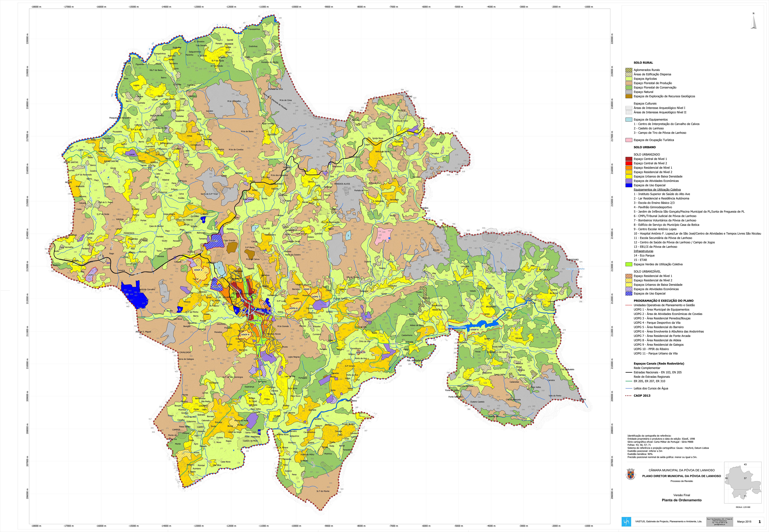Select the Espaço Natural gray swatch
Screen dimensions: 769x532
(x=629, y=92)
